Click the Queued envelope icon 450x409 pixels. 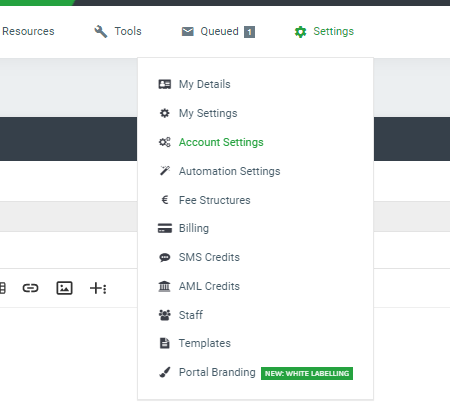click(188, 32)
